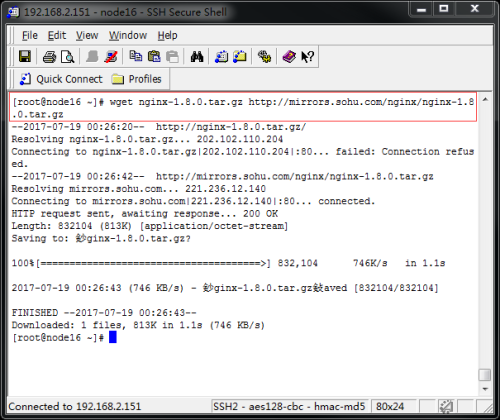Click the Paste icon
The width and height of the screenshot is (500, 420).
pos(154,56)
